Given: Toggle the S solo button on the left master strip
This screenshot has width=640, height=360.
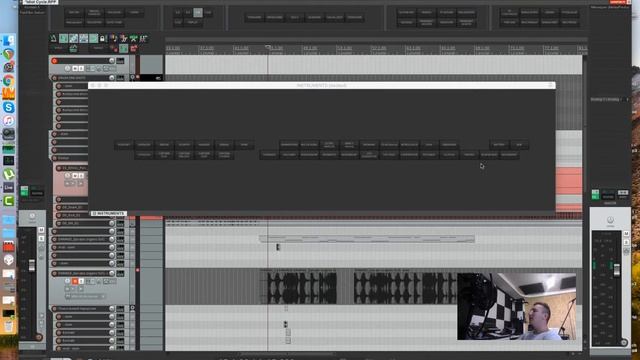Looking at the screenshot, I should click(41, 238).
